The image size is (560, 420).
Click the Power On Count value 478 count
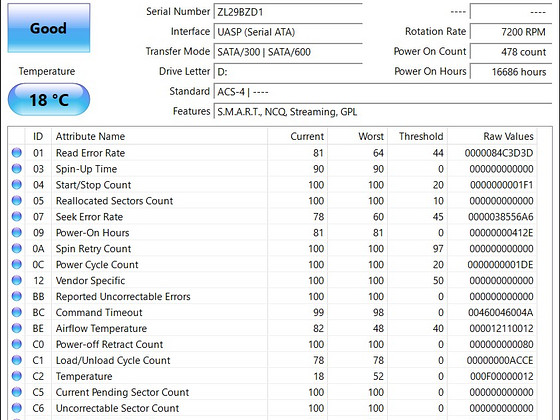coord(511,52)
